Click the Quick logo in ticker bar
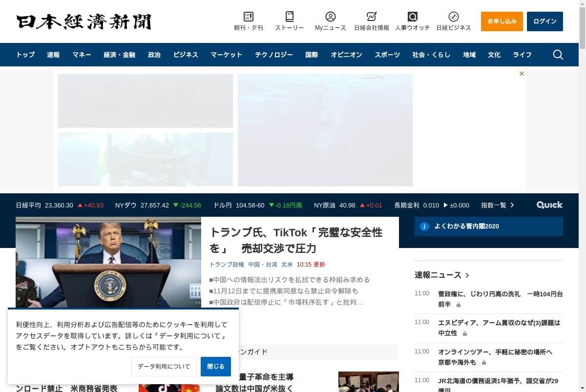The height and width of the screenshot is (392, 586). tap(550, 205)
